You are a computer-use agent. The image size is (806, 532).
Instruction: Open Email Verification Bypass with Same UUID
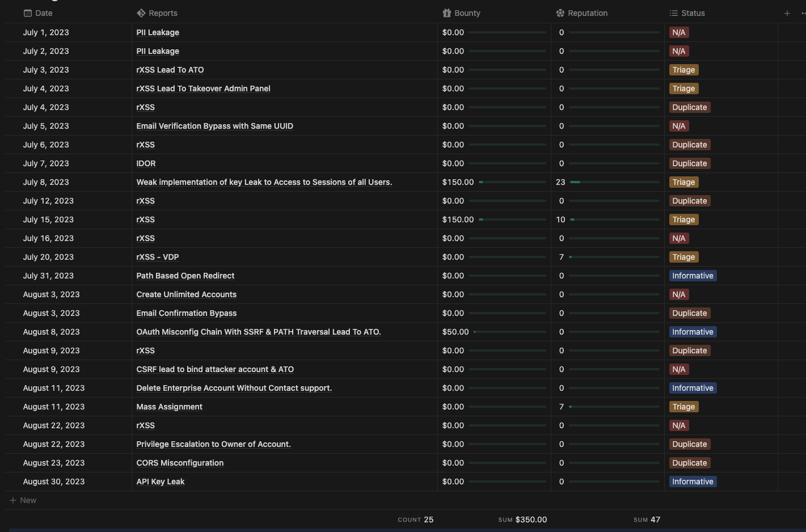pos(214,126)
